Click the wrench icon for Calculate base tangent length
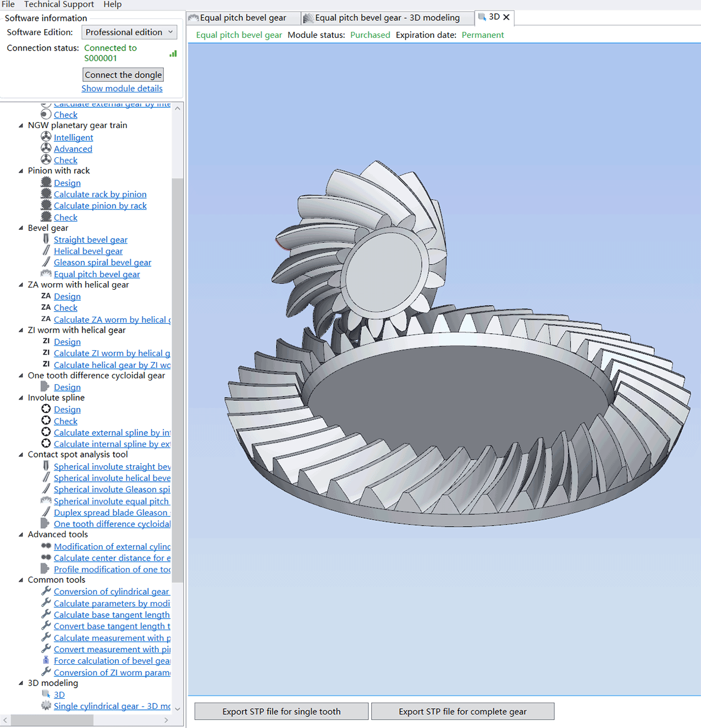 [x=46, y=614]
